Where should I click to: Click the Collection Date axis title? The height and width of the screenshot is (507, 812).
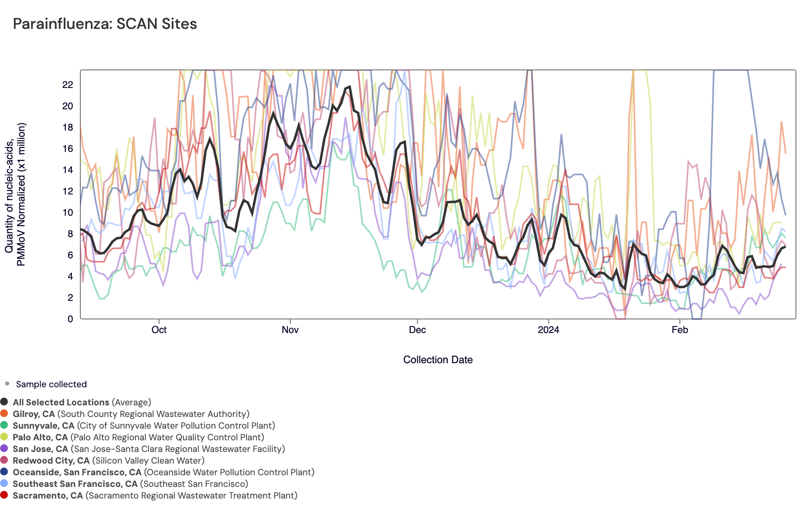pyautogui.click(x=438, y=360)
